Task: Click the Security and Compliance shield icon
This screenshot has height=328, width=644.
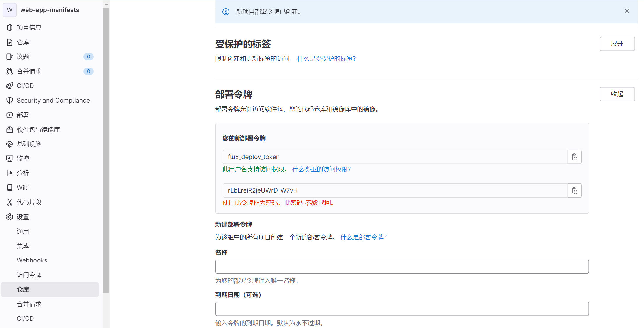Action: (x=10, y=101)
